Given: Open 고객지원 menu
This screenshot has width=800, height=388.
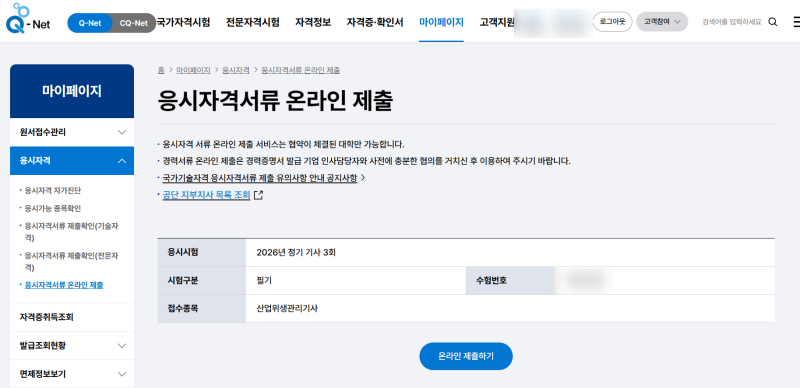Looking at the screenshot, I should point(497,22).
